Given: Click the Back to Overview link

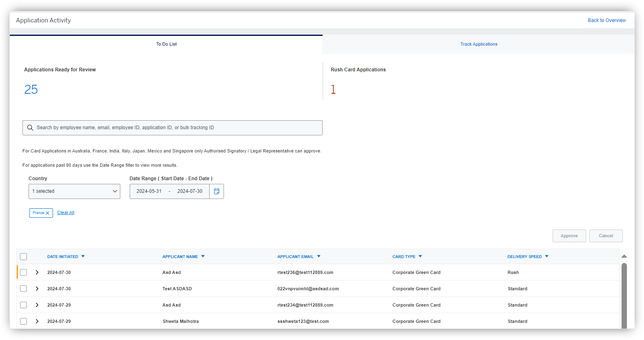Looking at the screenshot, I should tap(606, 20).
